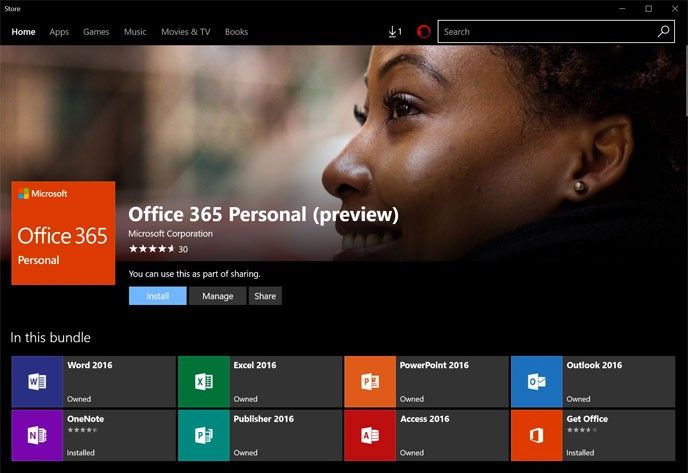Image resolution: width=688 pixels, height=473 pixels.
Task: Open the Access 2016 app icon
Action: [x=370, y=435]
